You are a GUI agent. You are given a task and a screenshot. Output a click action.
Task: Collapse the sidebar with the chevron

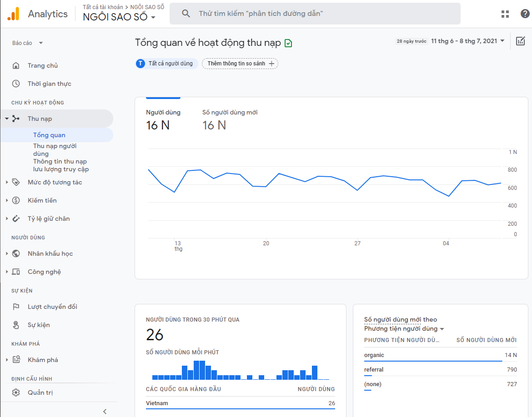pyautogui.click(x=105, y=411)
